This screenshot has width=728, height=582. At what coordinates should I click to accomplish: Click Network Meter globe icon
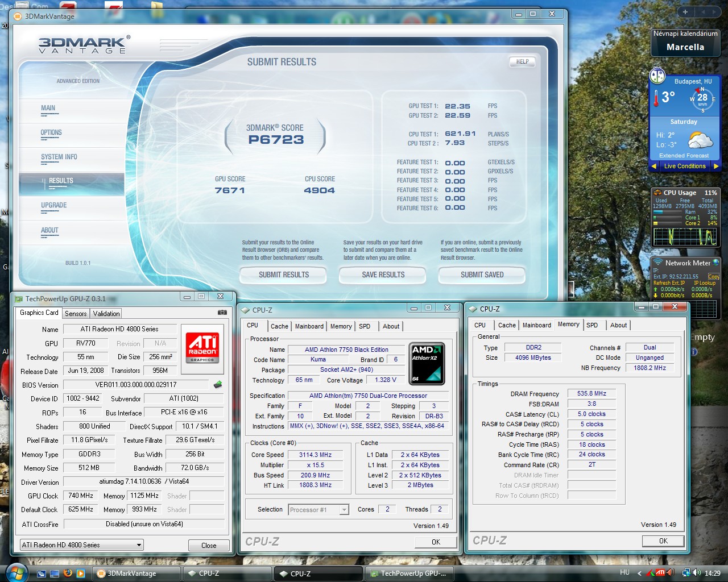[x=716, y=263]
